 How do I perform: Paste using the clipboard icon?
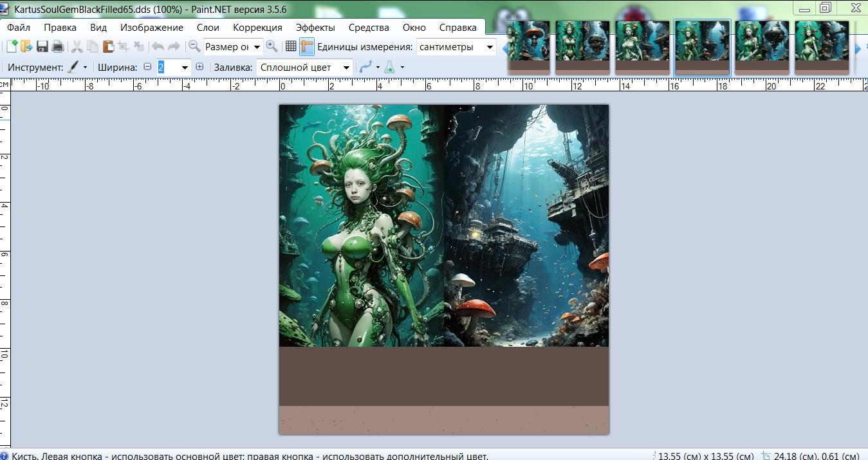tap(108, 46)
